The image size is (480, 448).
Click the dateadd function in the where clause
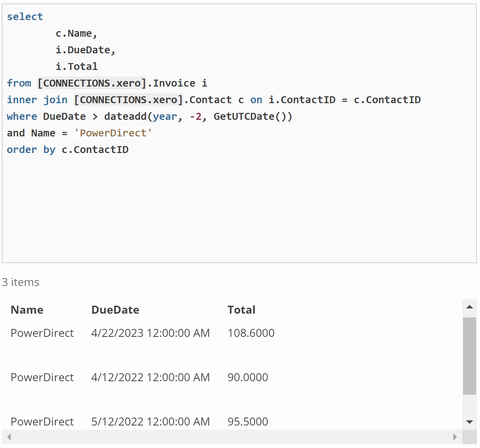125,116
